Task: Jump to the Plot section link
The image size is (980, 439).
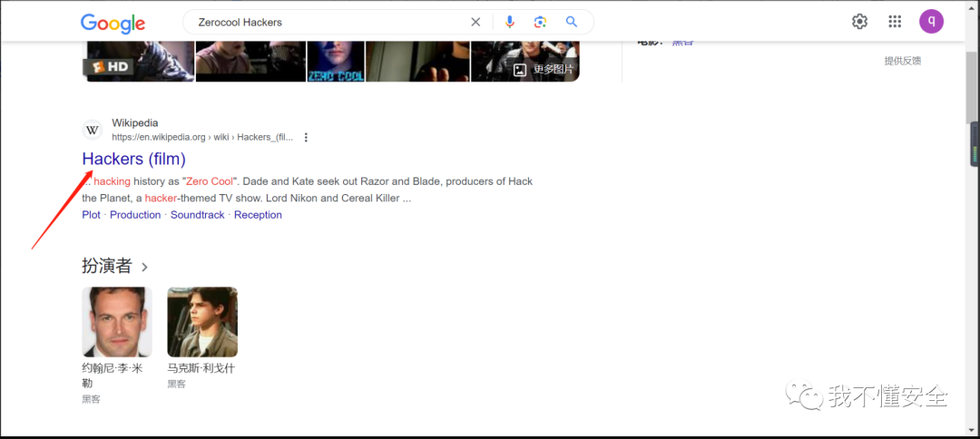Action: [x=92, y=215]
